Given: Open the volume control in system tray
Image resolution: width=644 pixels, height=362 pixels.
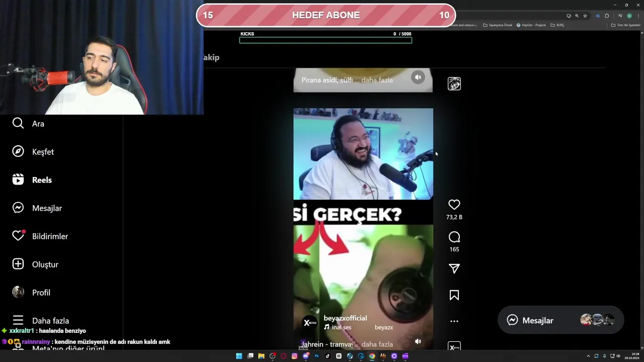Looking at the screenshot, I should coord(618,356).
